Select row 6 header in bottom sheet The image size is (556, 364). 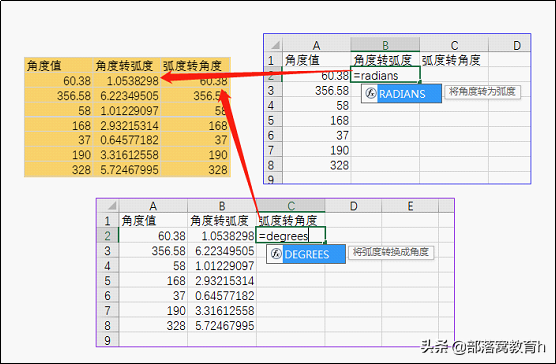108,295
